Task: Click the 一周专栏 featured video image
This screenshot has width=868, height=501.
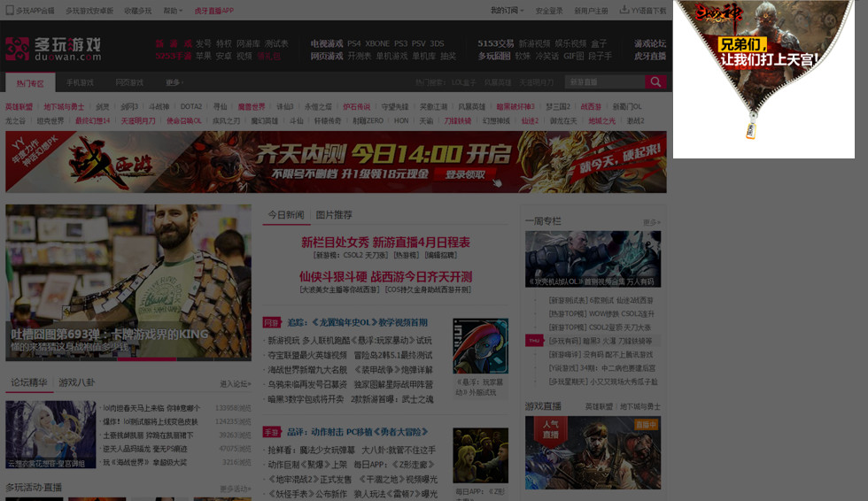Action: [x=593, y=258]
